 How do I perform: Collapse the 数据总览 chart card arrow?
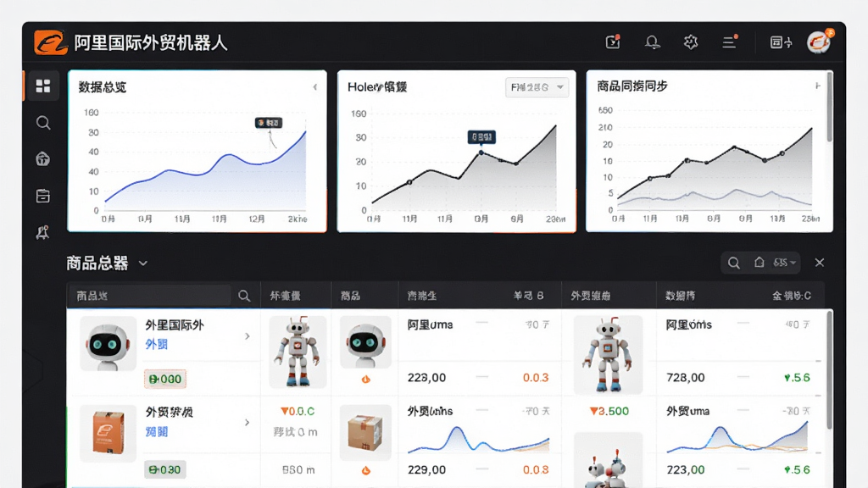315,87
